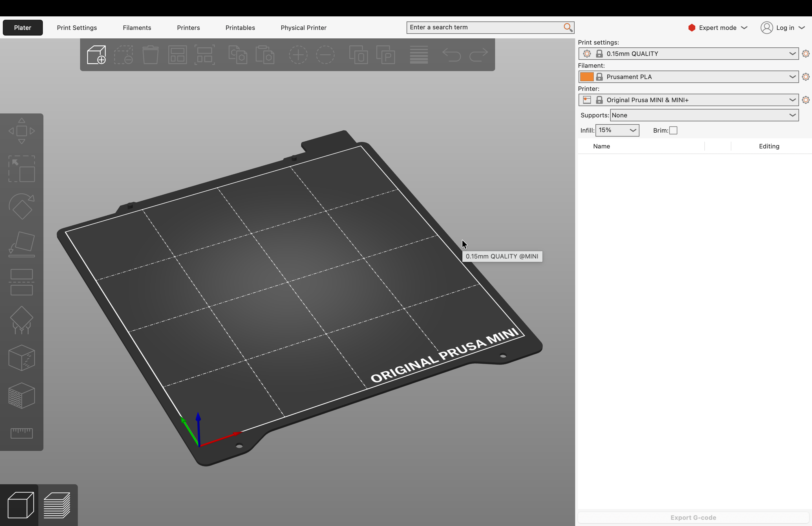Click the Add object cube icon

pos(96,55)
